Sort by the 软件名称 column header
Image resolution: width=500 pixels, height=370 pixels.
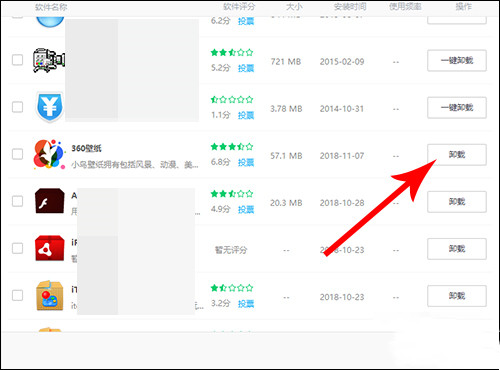(51, 7)
